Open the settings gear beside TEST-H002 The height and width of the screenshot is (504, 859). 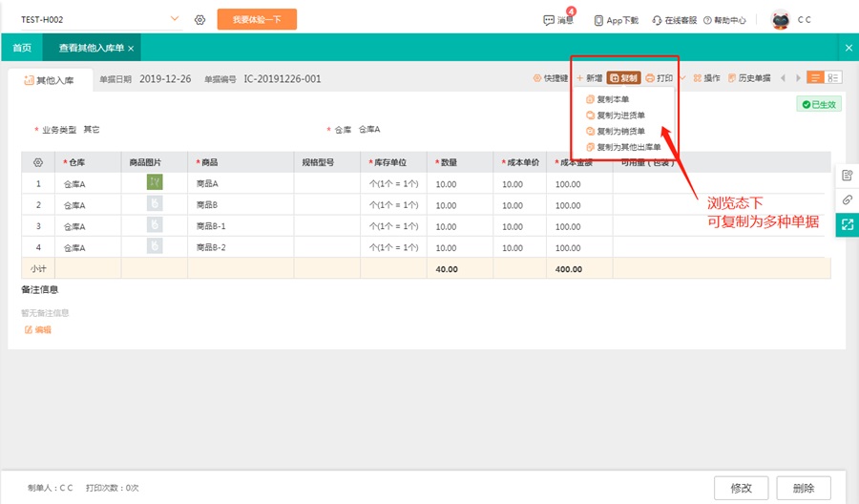tap(200, 20)
